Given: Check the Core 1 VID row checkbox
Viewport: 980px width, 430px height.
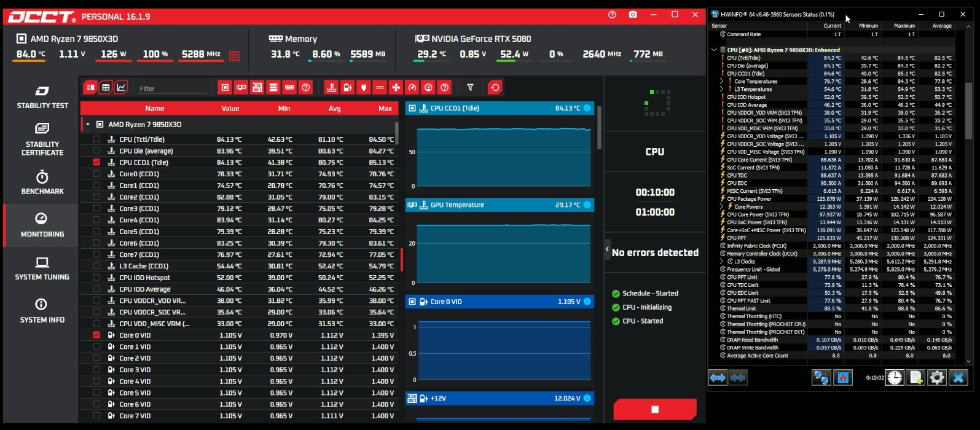Looking at the screenshot, I should tap(96, 347).
